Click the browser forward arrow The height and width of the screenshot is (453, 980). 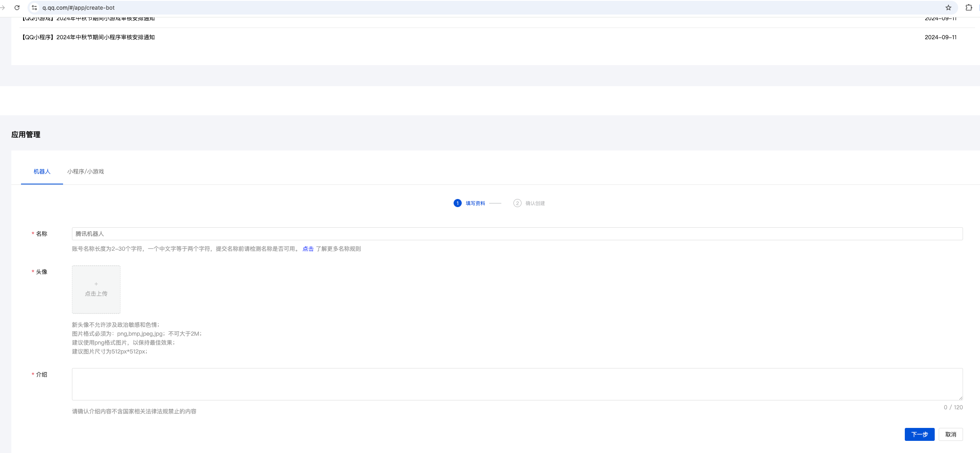[3, 8]
